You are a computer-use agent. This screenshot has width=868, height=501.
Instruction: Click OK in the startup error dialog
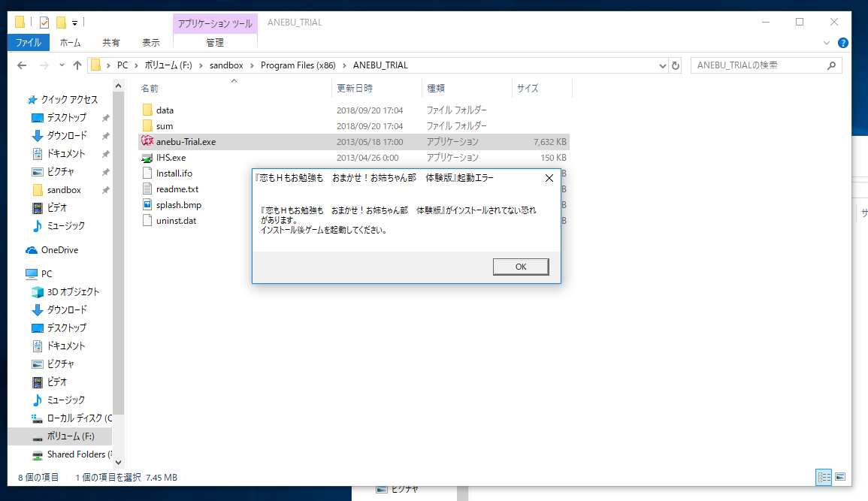(x=520, y=267)
